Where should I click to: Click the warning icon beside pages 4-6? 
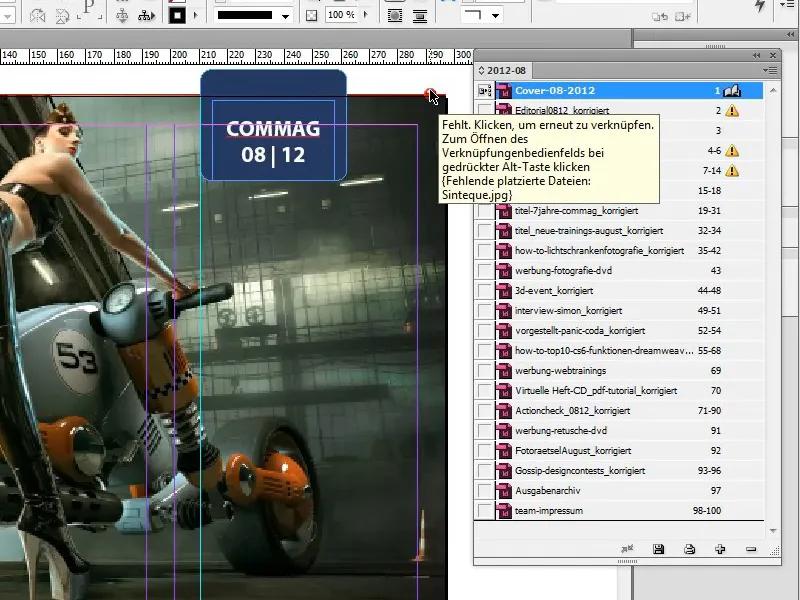[x=732, y=151]
